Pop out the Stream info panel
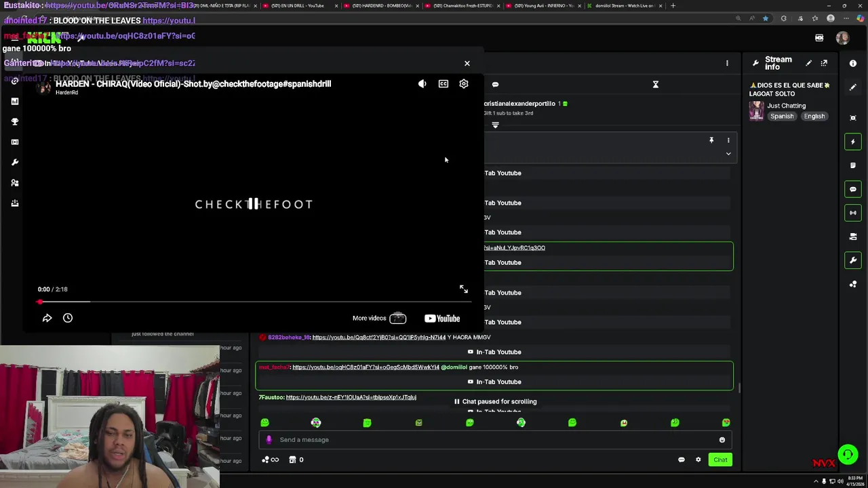Viewport: 868px width, 488px height. click(824, 63)
